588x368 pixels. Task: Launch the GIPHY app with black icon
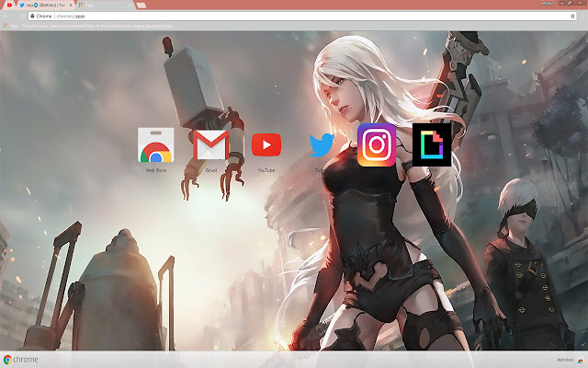point(432,145)
